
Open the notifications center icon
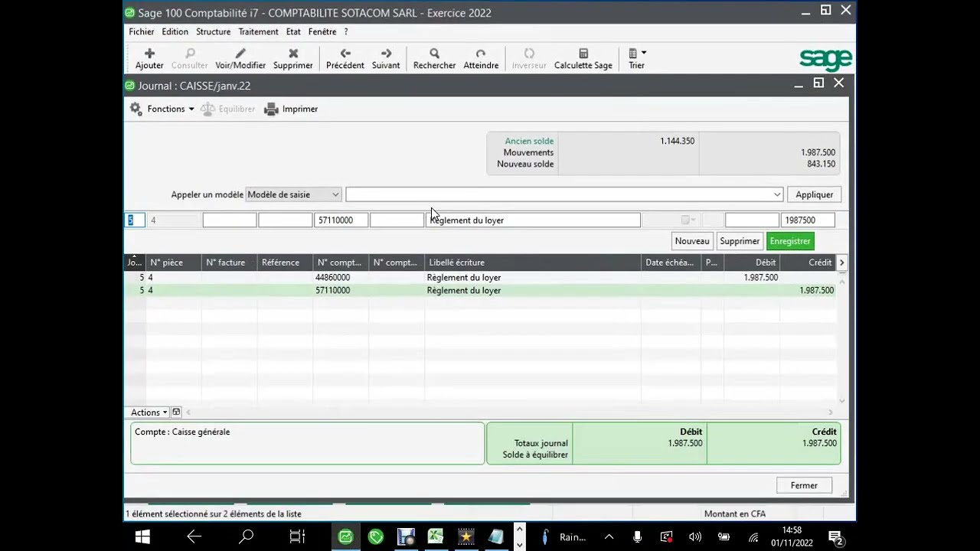[836, 537]
